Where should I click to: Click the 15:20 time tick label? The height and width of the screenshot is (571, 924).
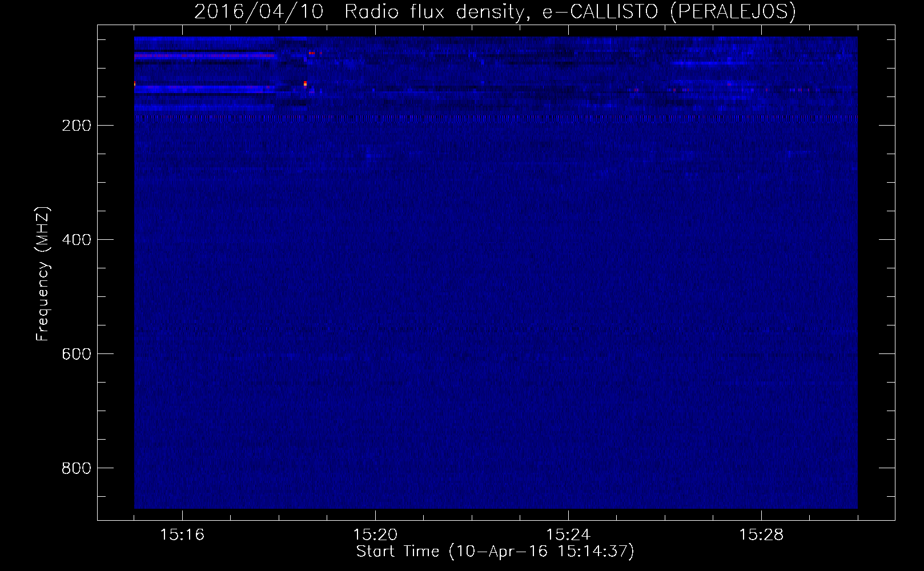point(375,535)
